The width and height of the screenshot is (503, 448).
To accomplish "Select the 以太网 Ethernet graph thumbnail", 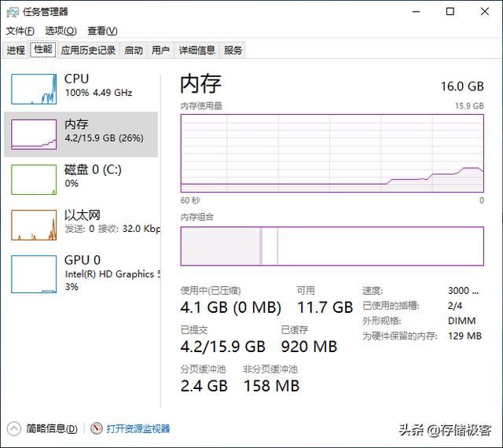I will click(34, 225).
